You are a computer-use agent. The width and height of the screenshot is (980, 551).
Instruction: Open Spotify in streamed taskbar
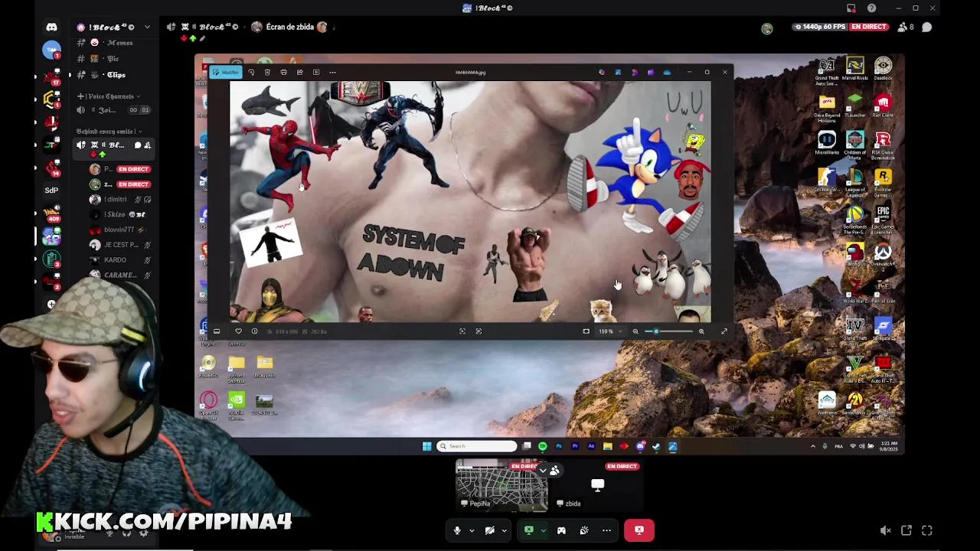[x=543, y=446]
